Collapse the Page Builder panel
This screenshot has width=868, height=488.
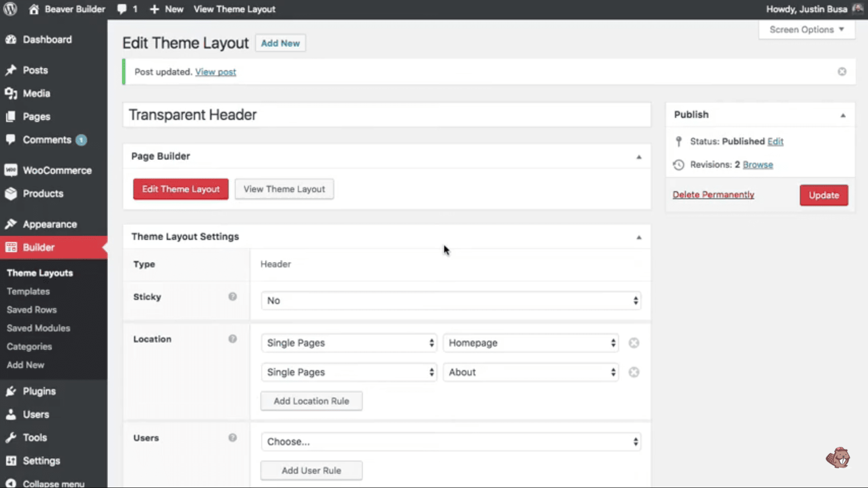click(x=639, y=157)
